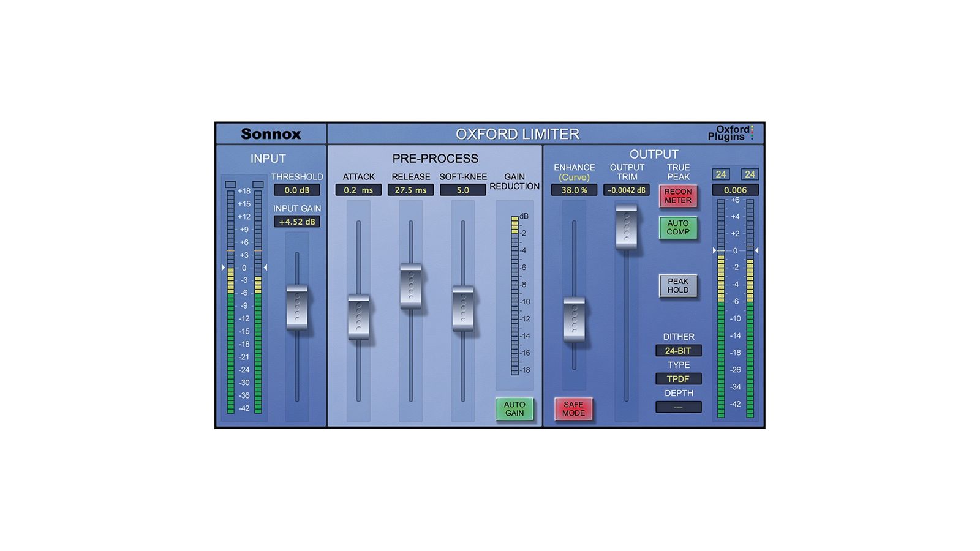Click the Output Trim fader handle
The image size is (980, 551).
pyautogui.click(x=627, y=227)
